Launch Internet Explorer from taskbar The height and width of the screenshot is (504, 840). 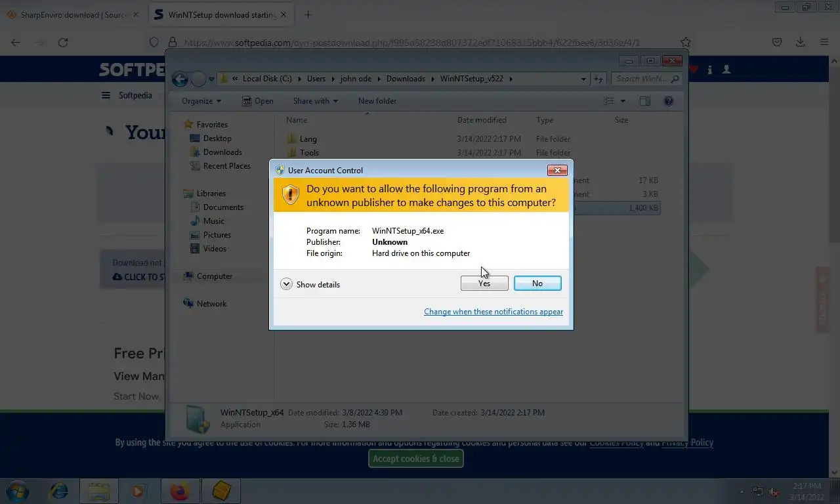pyautogui.click(x=59, y=490)
